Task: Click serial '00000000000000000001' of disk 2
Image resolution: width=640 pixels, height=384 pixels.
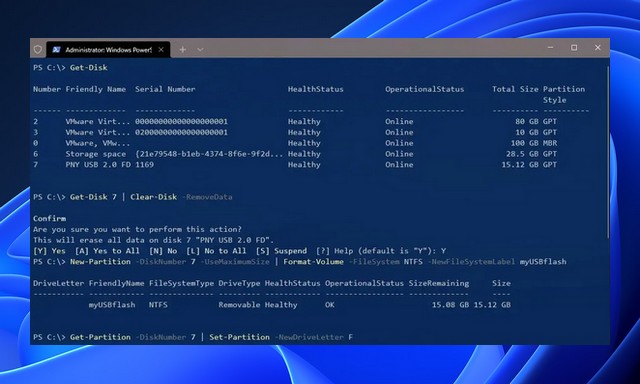Action: (x=181, y=121)
